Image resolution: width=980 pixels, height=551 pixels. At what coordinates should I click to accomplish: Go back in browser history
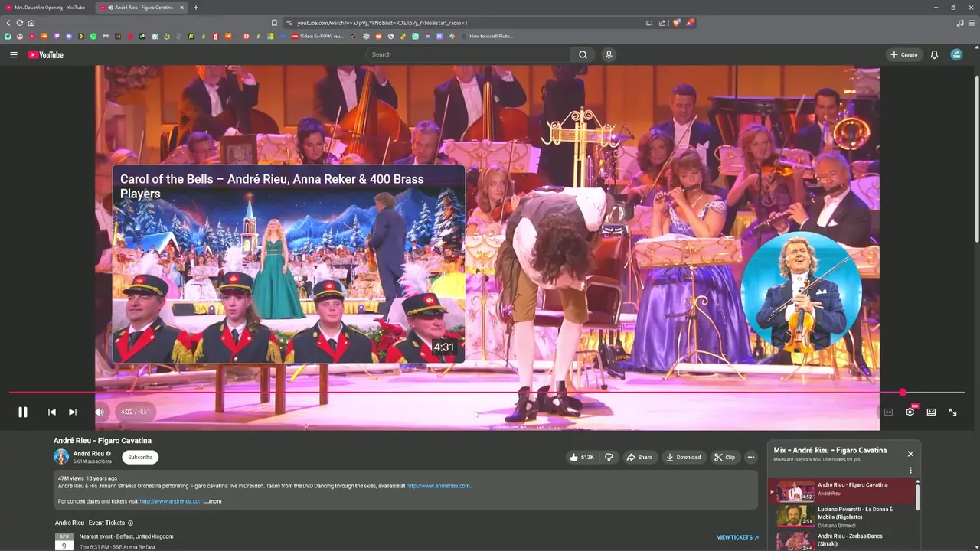[x=8, y=23]
